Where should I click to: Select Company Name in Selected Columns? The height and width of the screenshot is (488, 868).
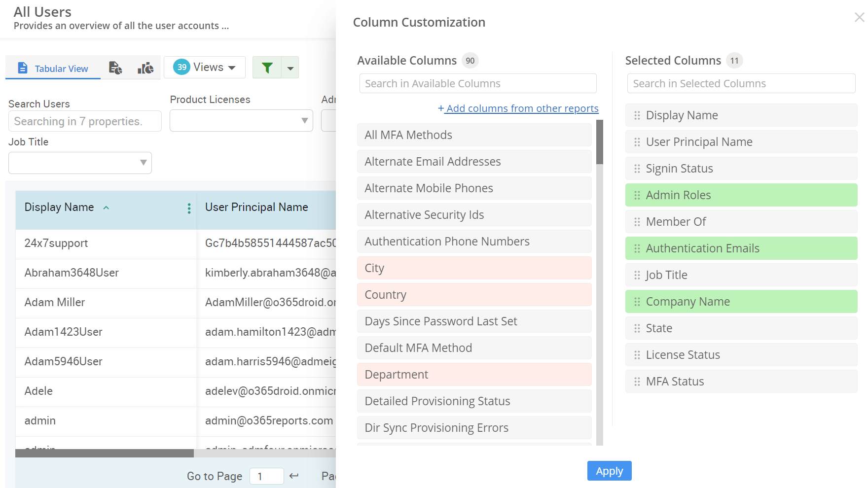[x=741, y=302]
